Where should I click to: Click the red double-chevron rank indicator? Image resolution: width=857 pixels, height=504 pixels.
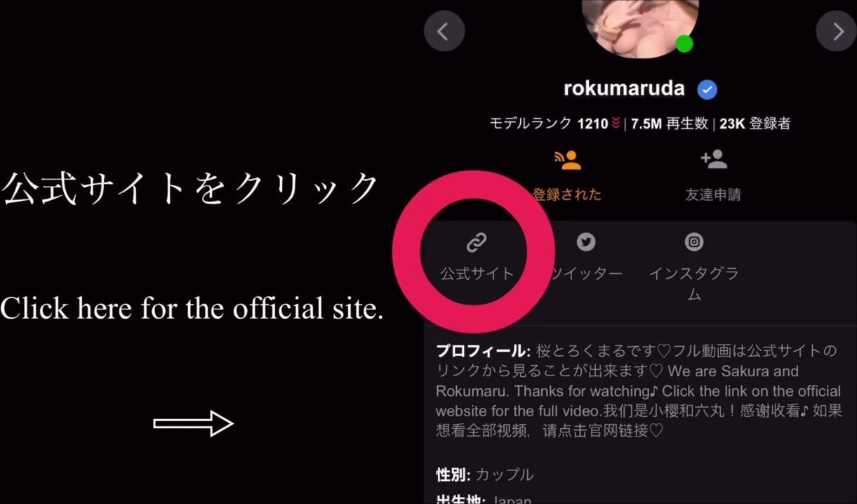pos(616,124)
